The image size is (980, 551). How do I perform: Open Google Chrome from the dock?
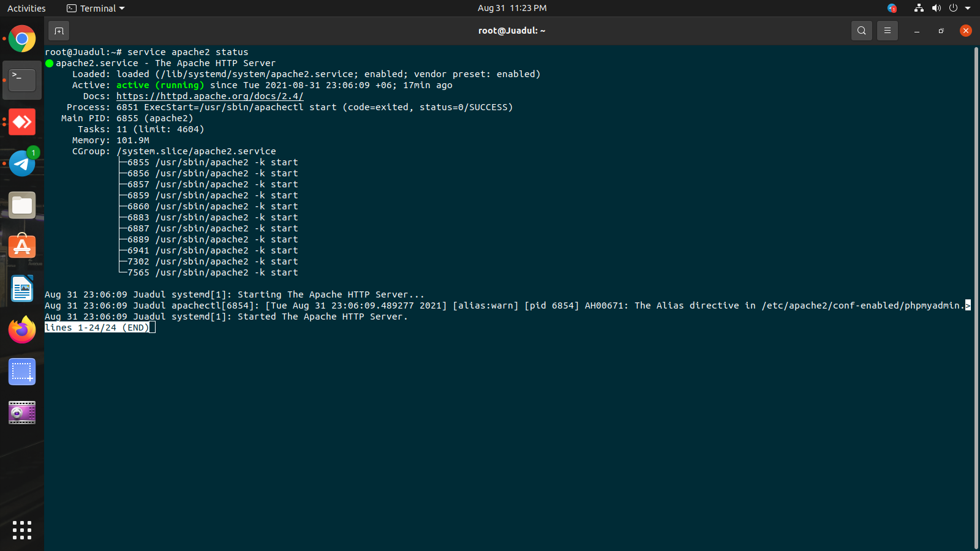pos(22,39)
